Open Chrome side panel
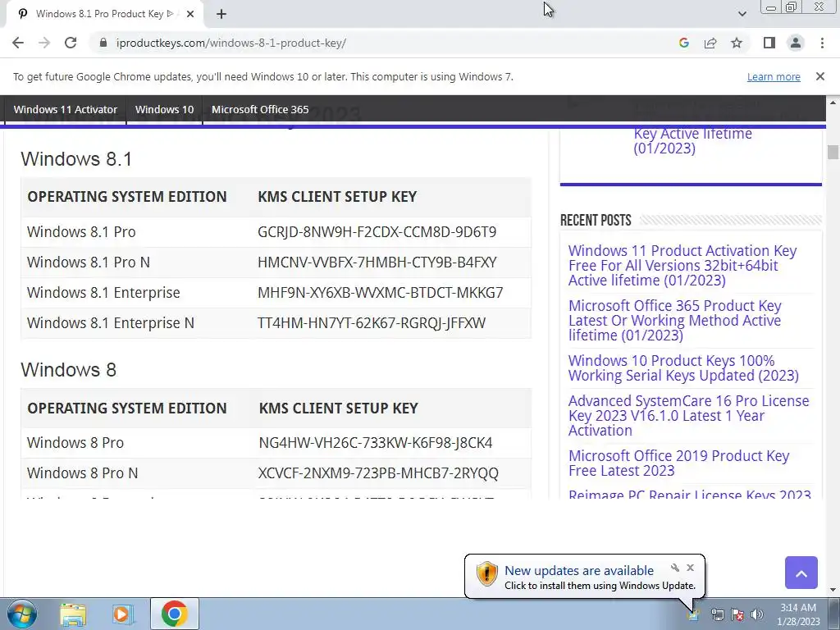 (769, 43)
